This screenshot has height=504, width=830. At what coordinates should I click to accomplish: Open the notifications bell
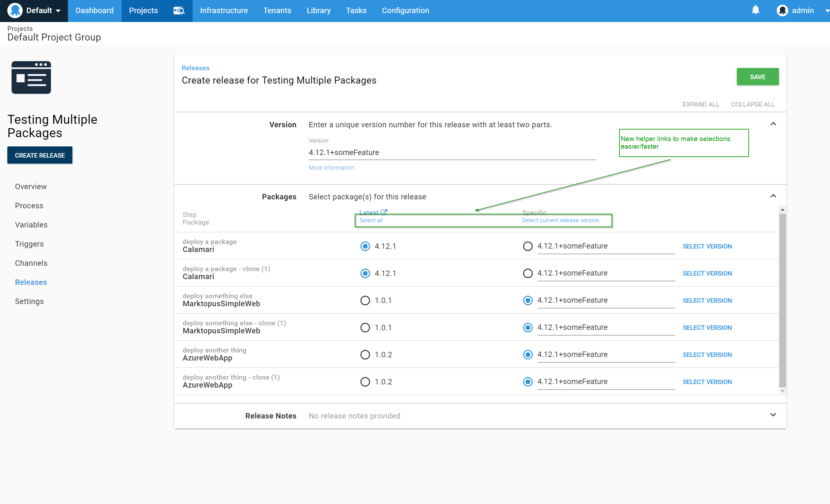point(756,11)
